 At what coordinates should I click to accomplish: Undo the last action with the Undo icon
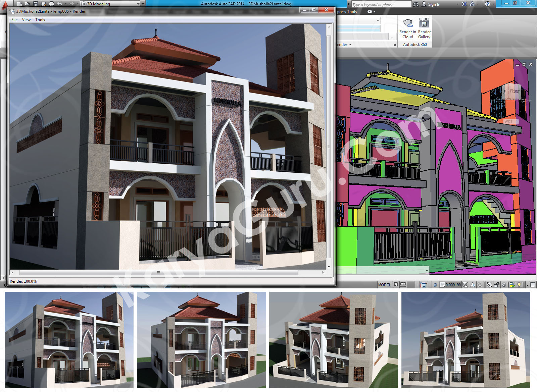[x=60, y=4]
